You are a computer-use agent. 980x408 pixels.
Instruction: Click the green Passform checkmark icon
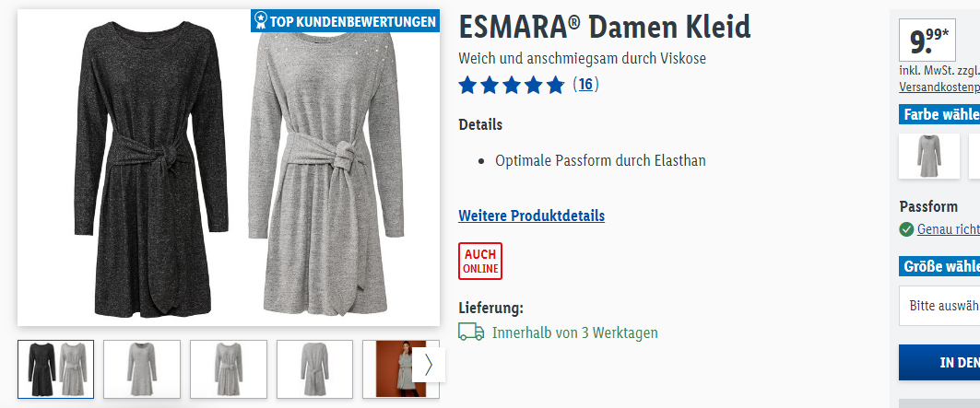pos(906,229)
